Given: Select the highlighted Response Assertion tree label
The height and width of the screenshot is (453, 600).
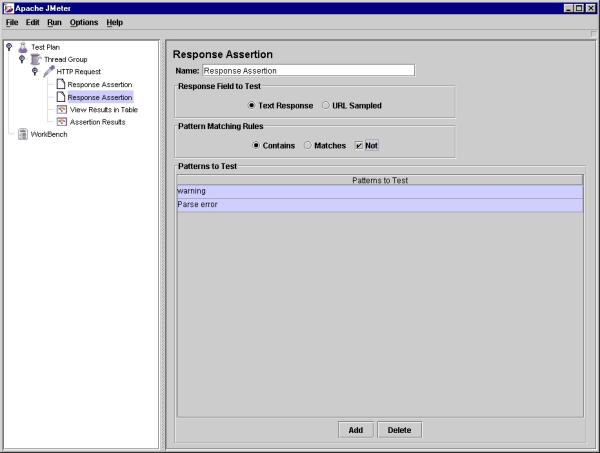Looking at the screenshot, I should [x=100, y=98].
